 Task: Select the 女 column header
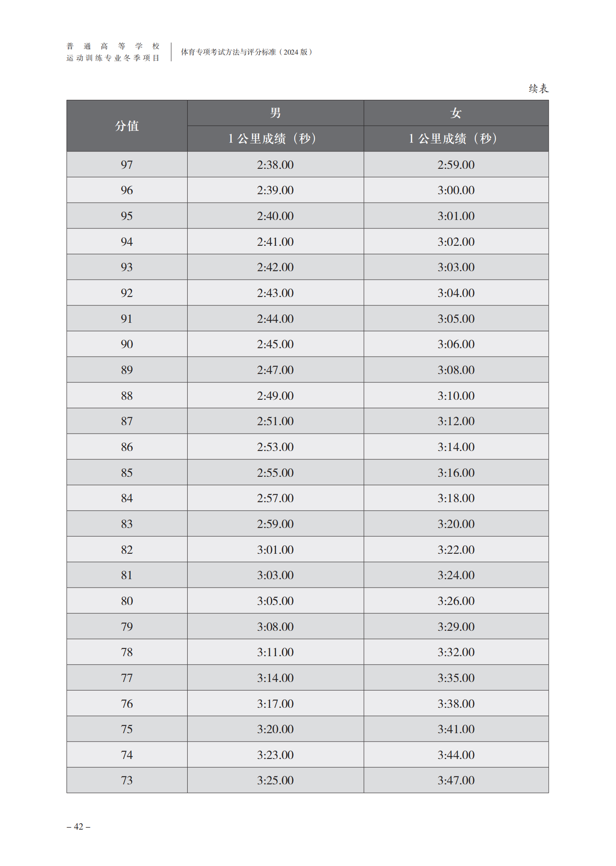tap(456, 113)
